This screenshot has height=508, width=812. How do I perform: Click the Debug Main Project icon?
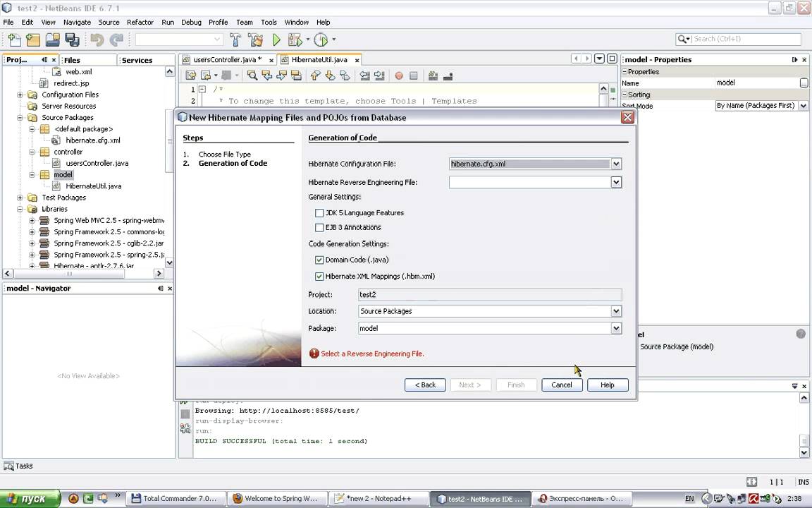(x=295, y=40)
